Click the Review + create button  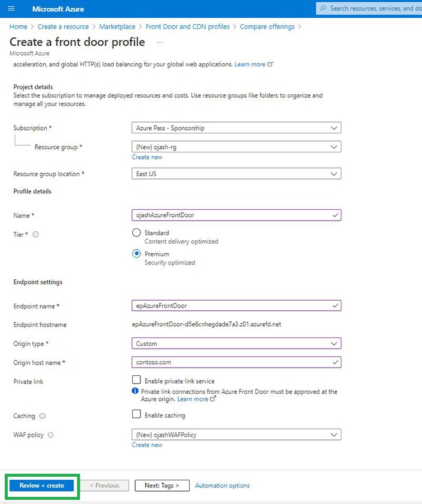pyautogui.click(x=41, y=486)
